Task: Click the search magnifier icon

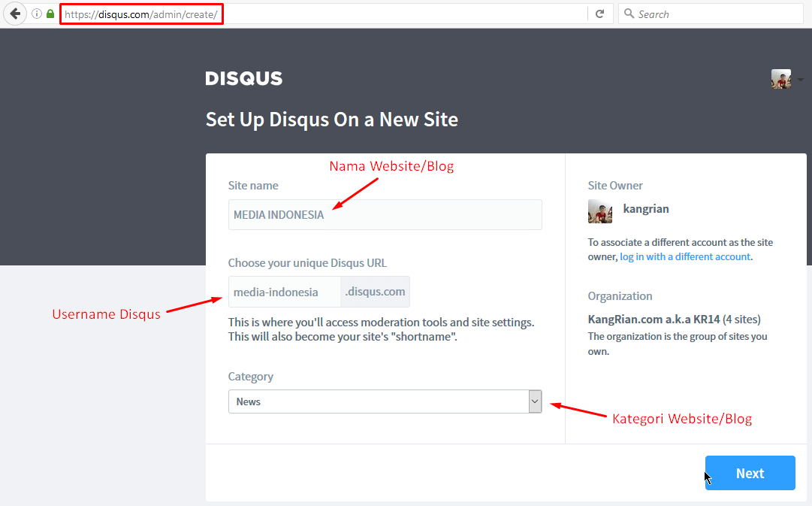Action: coord(629,14)
